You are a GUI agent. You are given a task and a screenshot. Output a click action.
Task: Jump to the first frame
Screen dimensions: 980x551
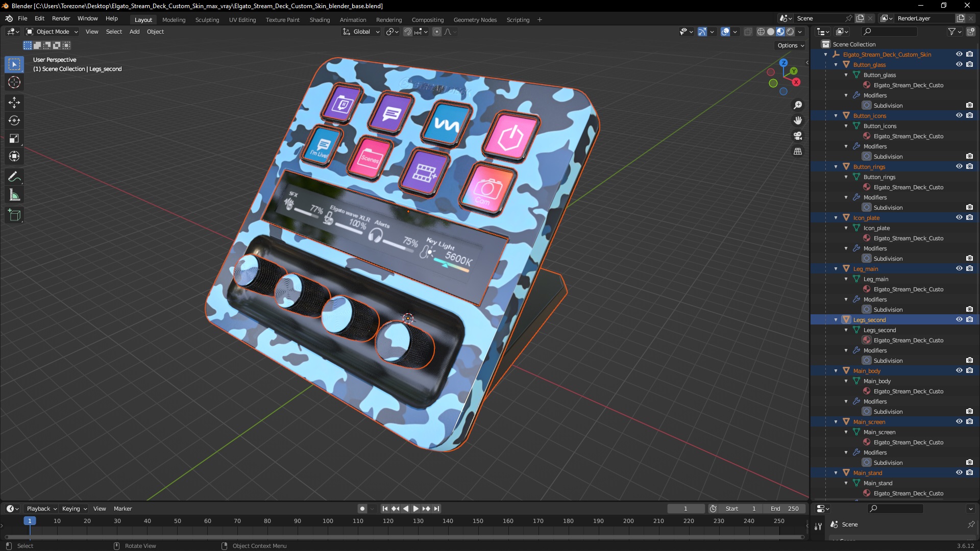[385, 509]
